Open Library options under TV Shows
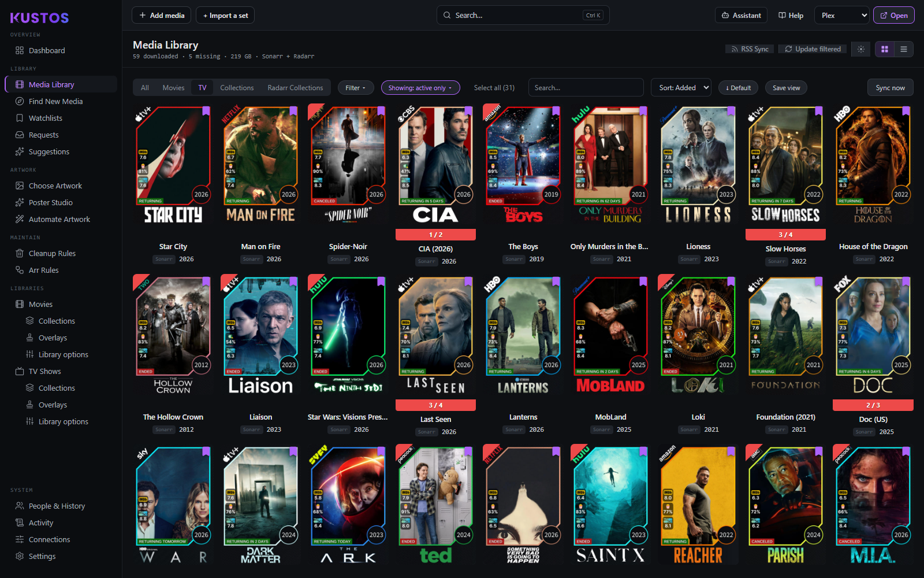The height and width of the screenshot is (578, 924). [63, 421]
